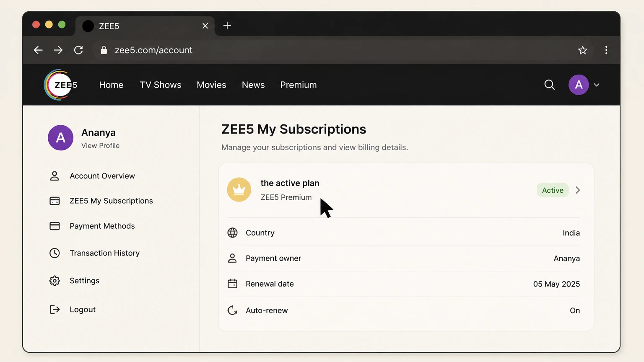Click the Payment owner label
Image resolution: width=644 pixels, height=362 pixels.
pos(273,259)
